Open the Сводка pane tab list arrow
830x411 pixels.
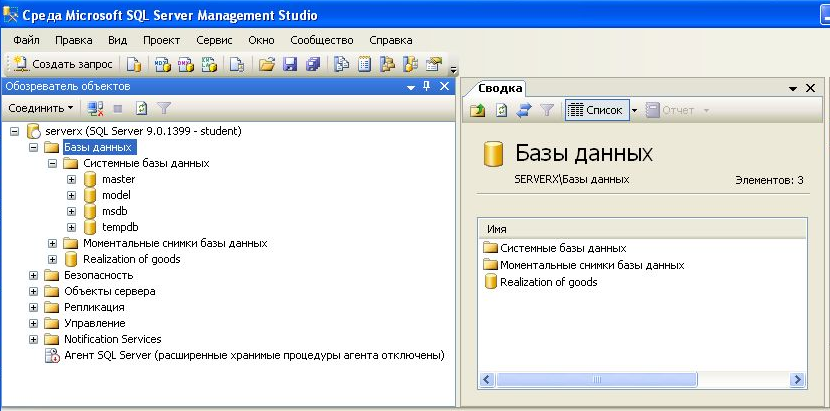793,88
